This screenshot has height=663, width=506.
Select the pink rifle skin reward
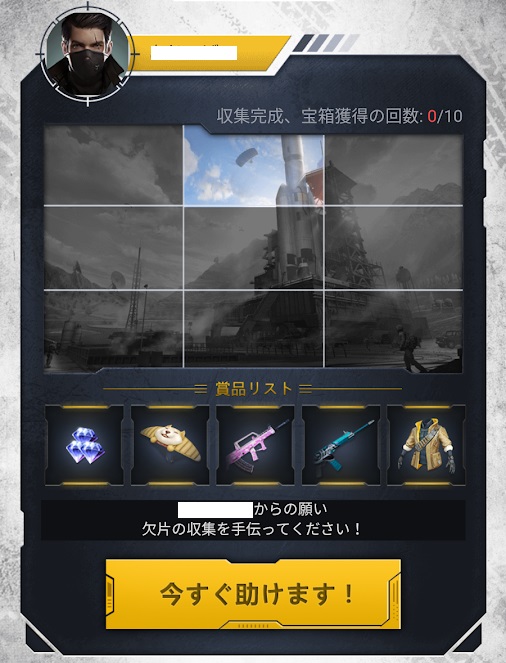255,445
